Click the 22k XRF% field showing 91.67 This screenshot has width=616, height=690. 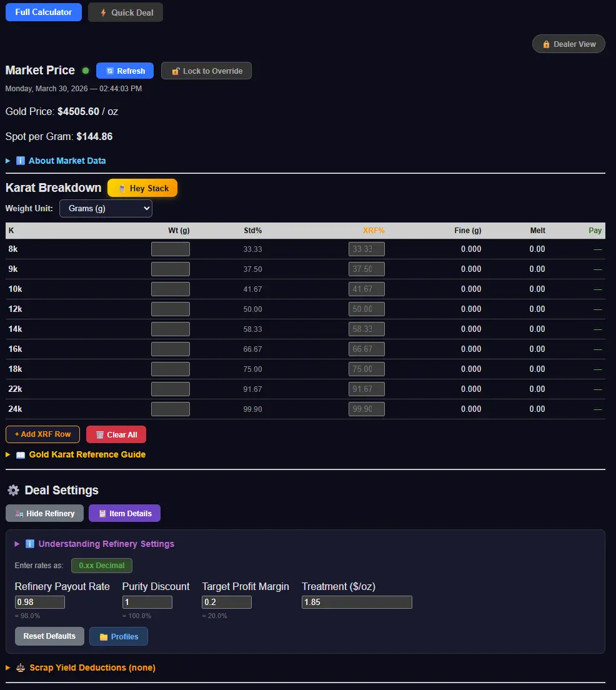pyautogui.click(x=367, y=389)
